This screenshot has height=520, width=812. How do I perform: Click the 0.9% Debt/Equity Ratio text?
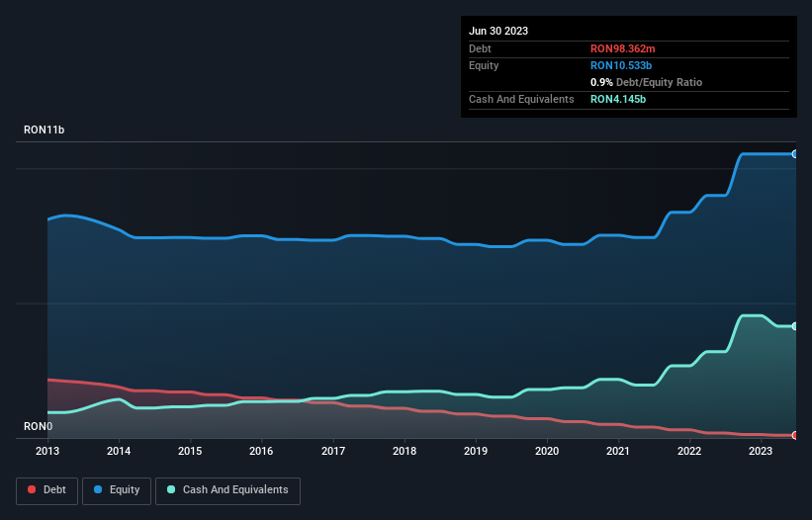point(646,82)
